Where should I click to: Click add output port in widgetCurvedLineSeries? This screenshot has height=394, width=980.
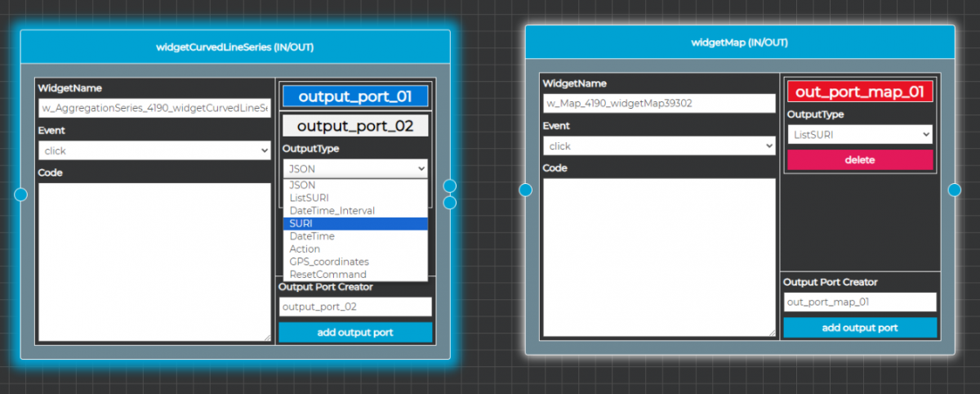[x=355, y=333]
